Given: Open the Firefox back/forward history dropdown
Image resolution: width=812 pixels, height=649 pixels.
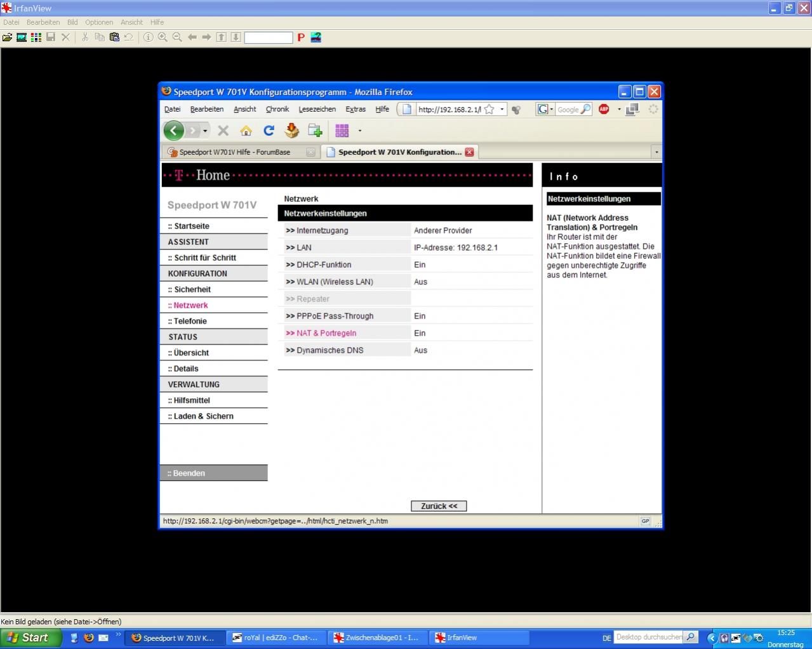Looking at the screenshot, I should coord(205,131).
